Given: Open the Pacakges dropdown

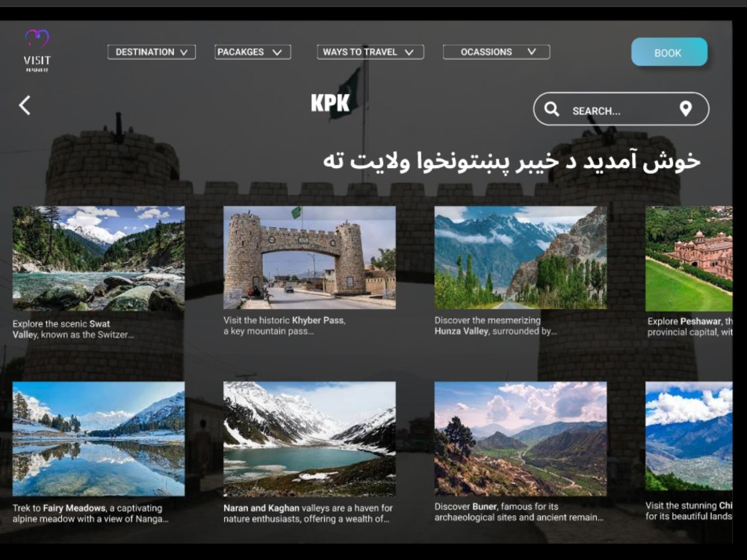Looking at the screenshot, I should click(252, 52).
